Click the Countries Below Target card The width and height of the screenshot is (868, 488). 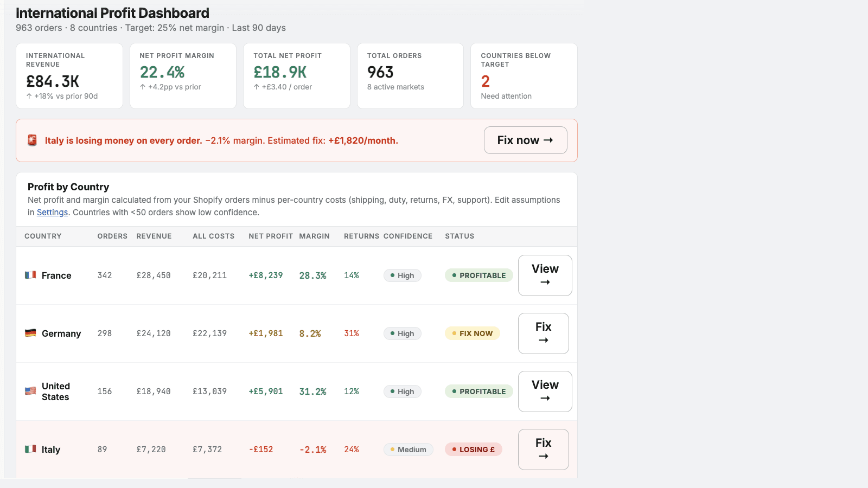(x=524, y=76)
